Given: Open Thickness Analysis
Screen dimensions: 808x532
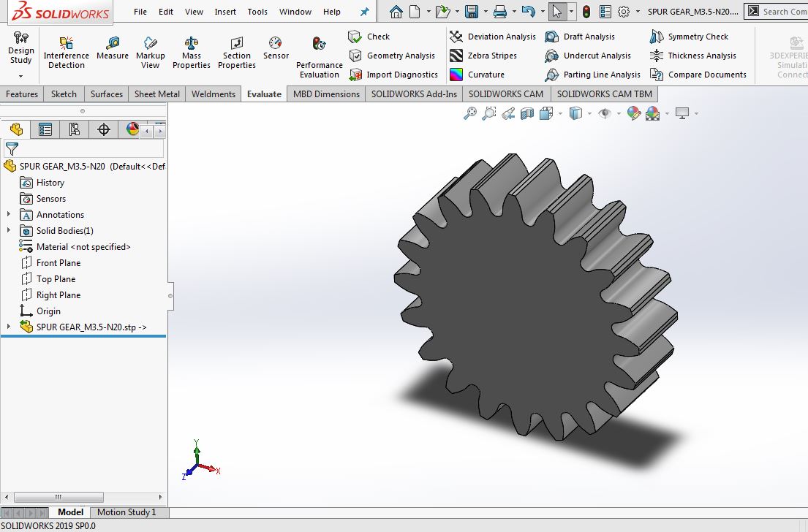Looking at the screenshot, I should pyautogui.click(x=693, y=56).
